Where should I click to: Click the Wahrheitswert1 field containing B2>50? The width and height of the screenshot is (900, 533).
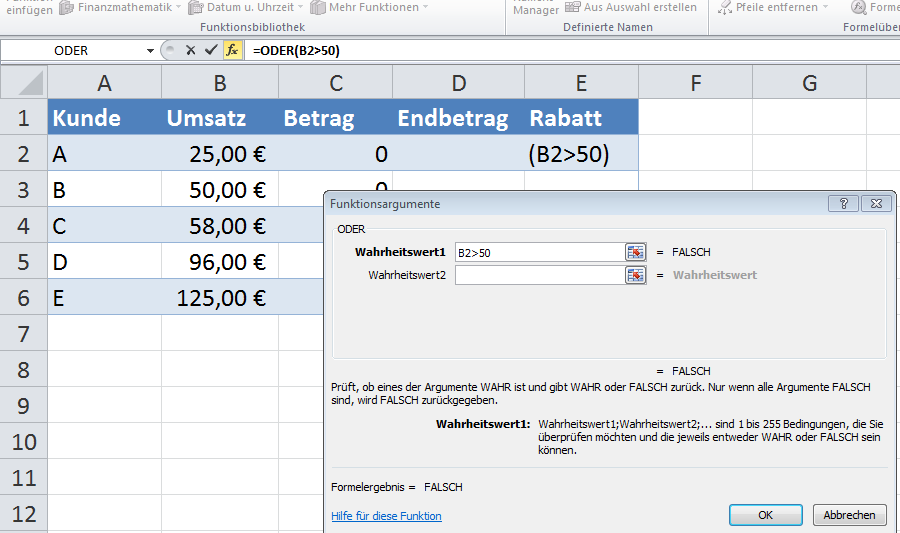pos(538,252)
